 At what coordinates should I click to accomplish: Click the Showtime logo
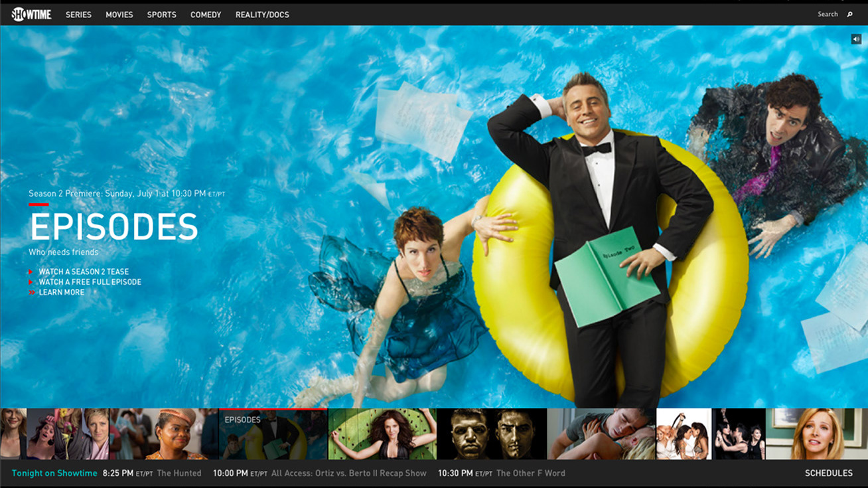pos(31,14)
